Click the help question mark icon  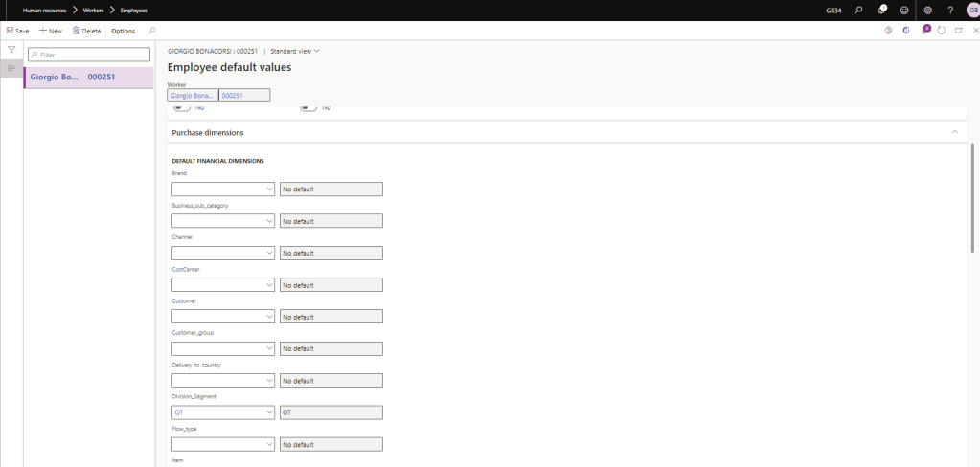click(x=949, y=10)
